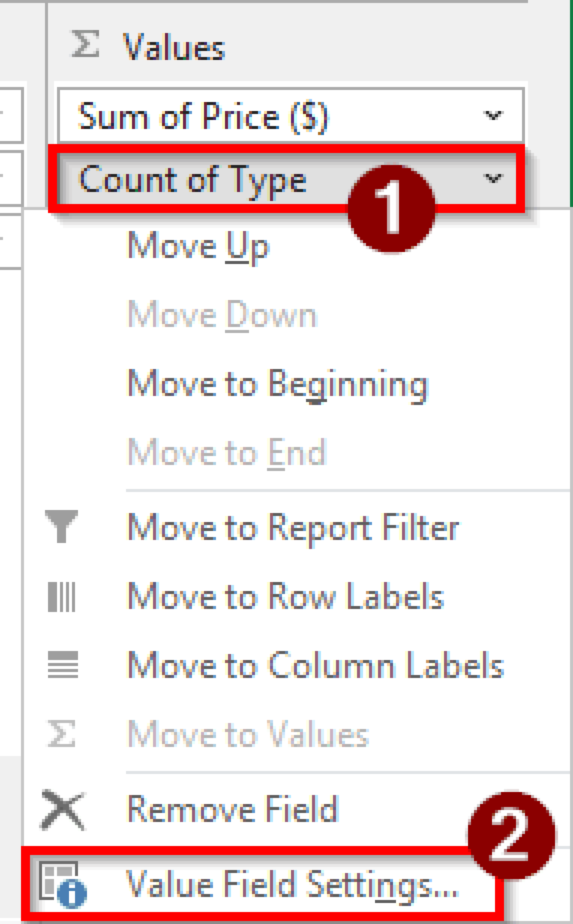Click the sigma icon beside Values heading
Screen dimensions: 573x924
[84, 43]
